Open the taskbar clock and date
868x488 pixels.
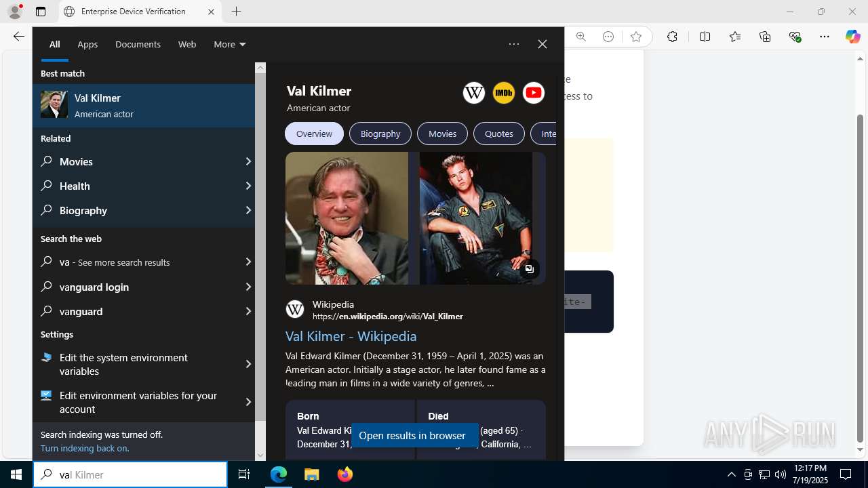coord(810,474)
